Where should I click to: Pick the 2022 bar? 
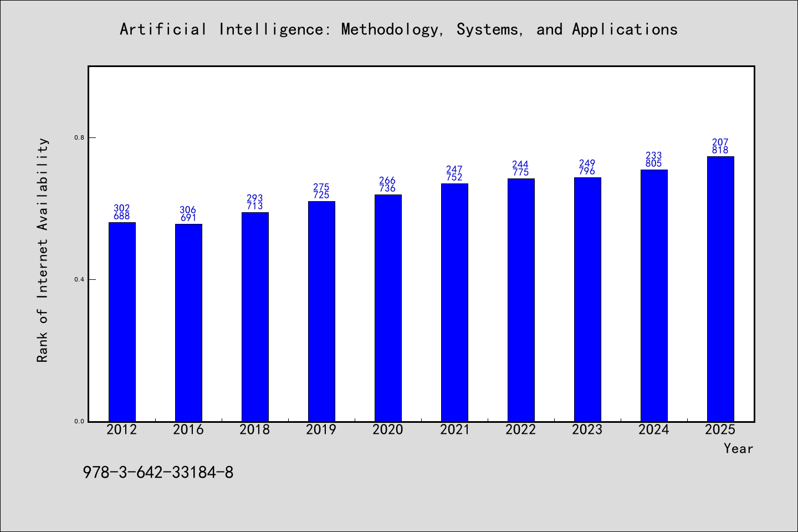521,300
